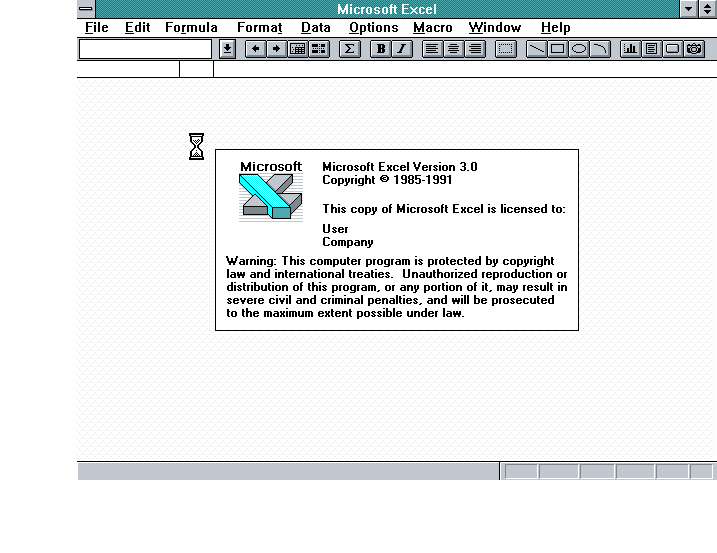Open the Edit menu
This screenshot has width=717, height=553.
coord(138,27)
